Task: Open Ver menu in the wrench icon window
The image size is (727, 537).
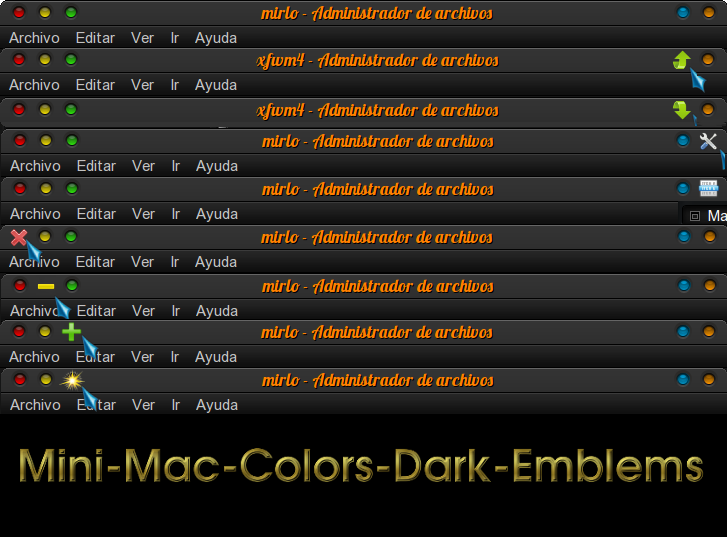Action: pyautogui.click(x=143, y=166)
